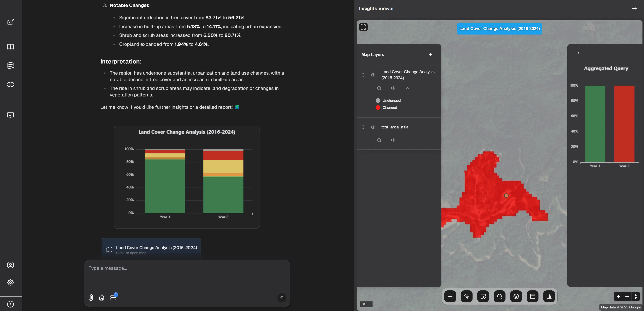Select the map click inspection tool
The height and width of the screenshot is (311, 644).
466,296
